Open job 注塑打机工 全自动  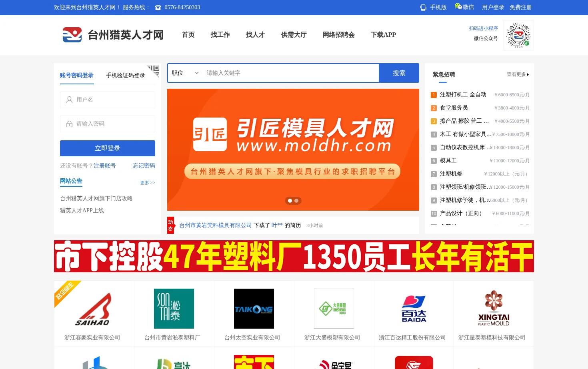point(463,95)
